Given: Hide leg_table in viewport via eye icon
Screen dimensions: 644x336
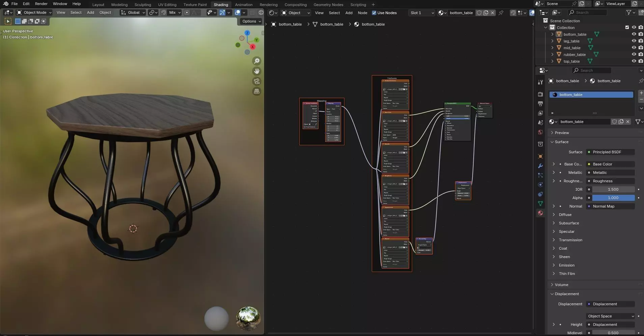Looking at the screenshot, I should click(634, 41).
